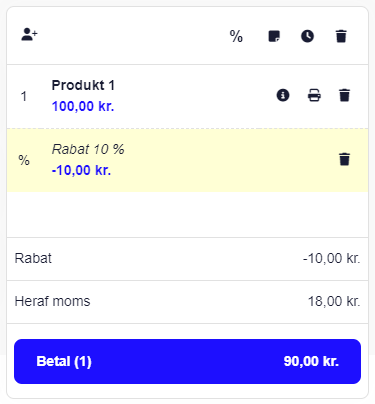Image resolution: width=375 pixels, height=404 pixels.
Task: Remove the Rabat 10 % discount line
Action: (x=344, y=159)
